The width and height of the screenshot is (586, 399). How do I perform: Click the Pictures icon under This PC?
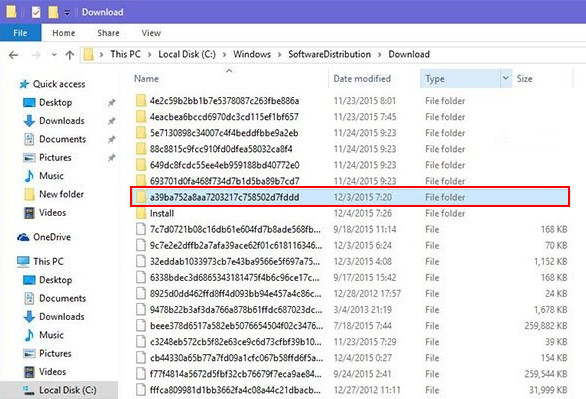[29, 353]
